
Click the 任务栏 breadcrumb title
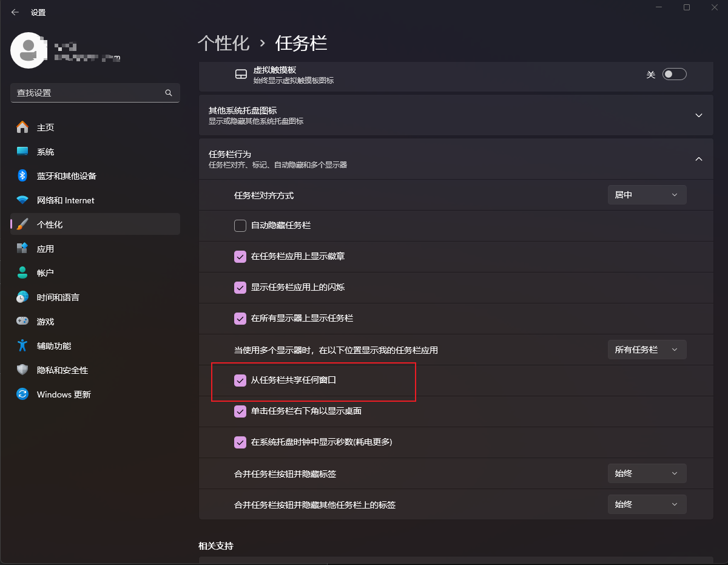point(302,43)
